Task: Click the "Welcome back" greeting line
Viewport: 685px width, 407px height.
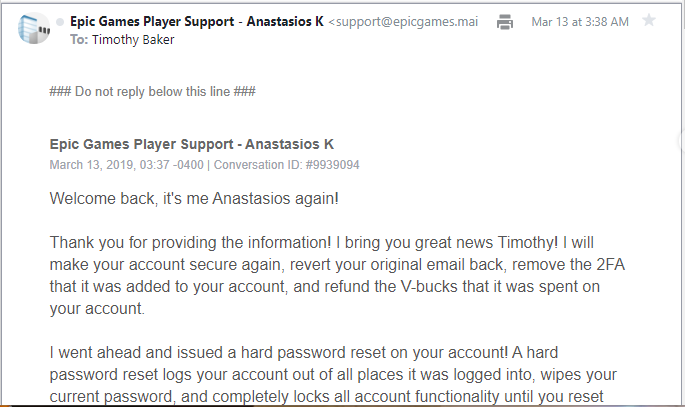Action: [194, 199]
